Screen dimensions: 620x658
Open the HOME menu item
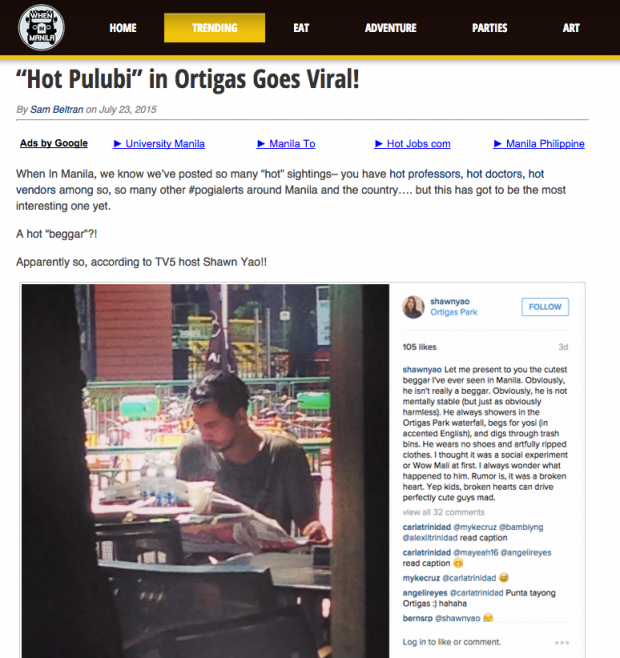(x=123, y=28)
